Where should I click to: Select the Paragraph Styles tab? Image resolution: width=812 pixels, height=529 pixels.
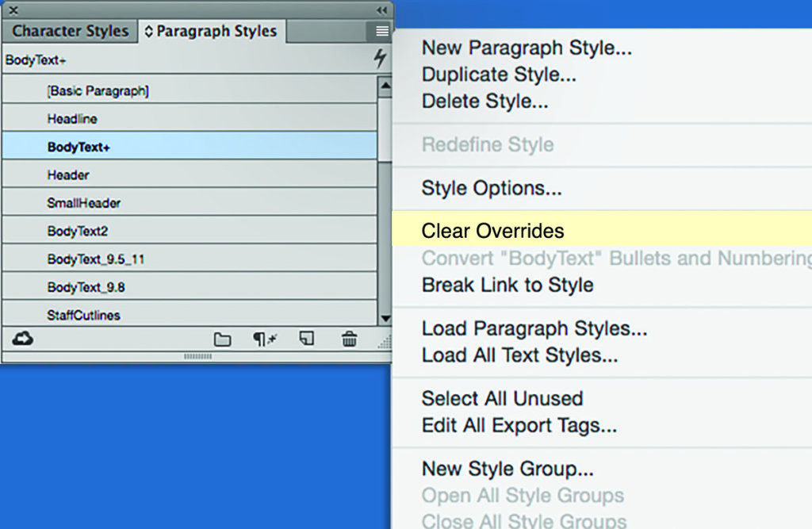point(212,31)
